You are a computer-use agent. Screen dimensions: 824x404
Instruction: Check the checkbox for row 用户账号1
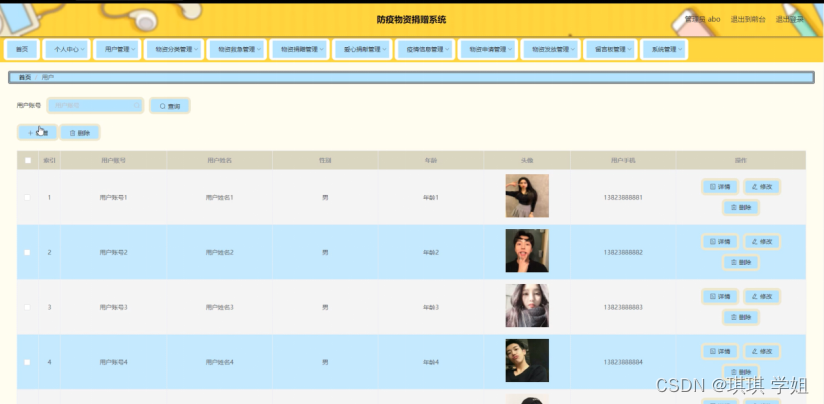tap(28, 198)
